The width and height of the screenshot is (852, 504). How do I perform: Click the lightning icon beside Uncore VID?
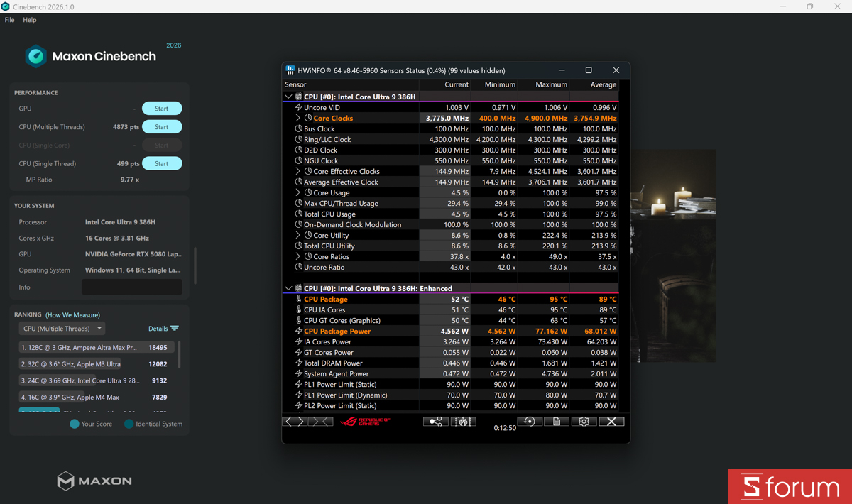tap(298, 107)
